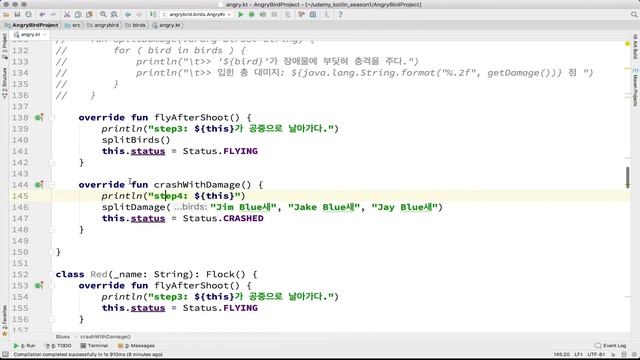Image resolution: width=640 pixels, height=360 pixels.
Task: Collapse fold end marker at line 142
Action: [52, 162]
